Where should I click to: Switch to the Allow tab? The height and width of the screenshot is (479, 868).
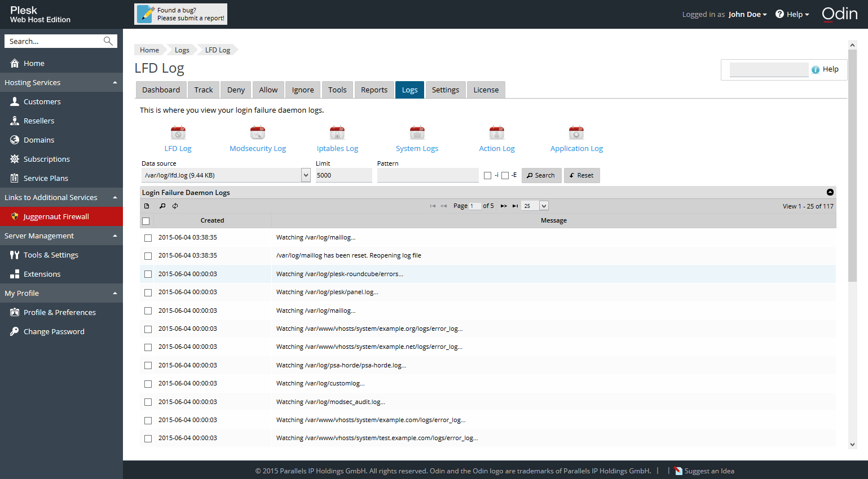coord(268,90)
